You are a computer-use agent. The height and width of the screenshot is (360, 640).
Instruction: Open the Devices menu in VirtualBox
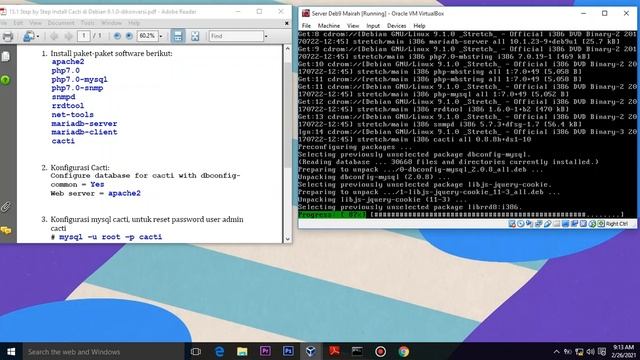tap(396, 26)
